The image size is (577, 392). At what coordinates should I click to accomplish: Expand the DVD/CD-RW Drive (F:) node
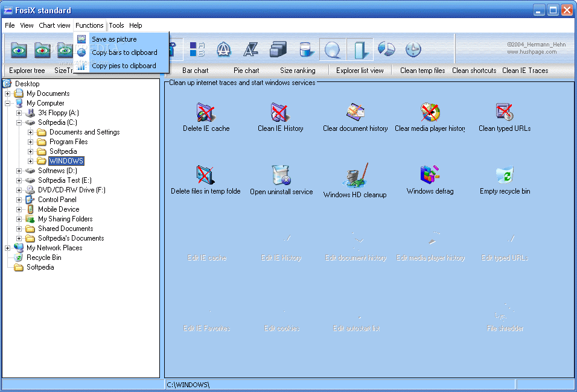[x=19, y=190]
